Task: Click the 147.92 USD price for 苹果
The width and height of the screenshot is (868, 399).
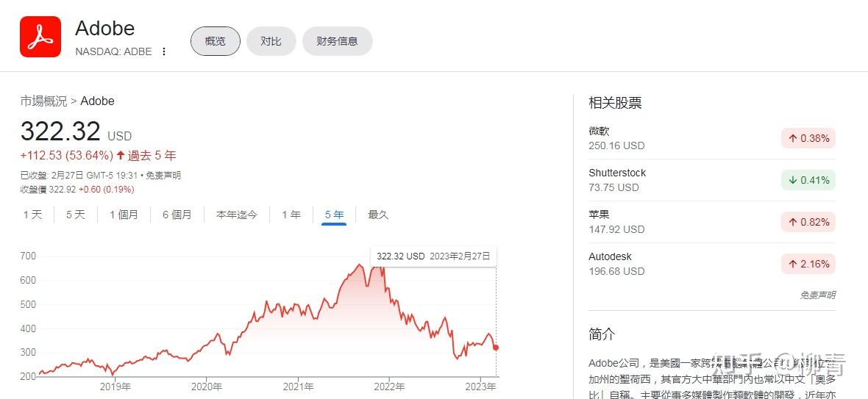Action: coord(616,229)
